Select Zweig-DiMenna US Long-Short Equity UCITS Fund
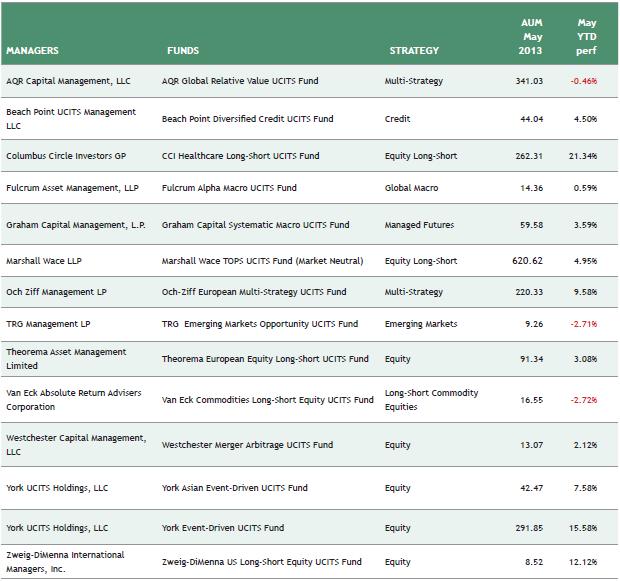Viewport: 620px width, 581px height. click(262, 562)
